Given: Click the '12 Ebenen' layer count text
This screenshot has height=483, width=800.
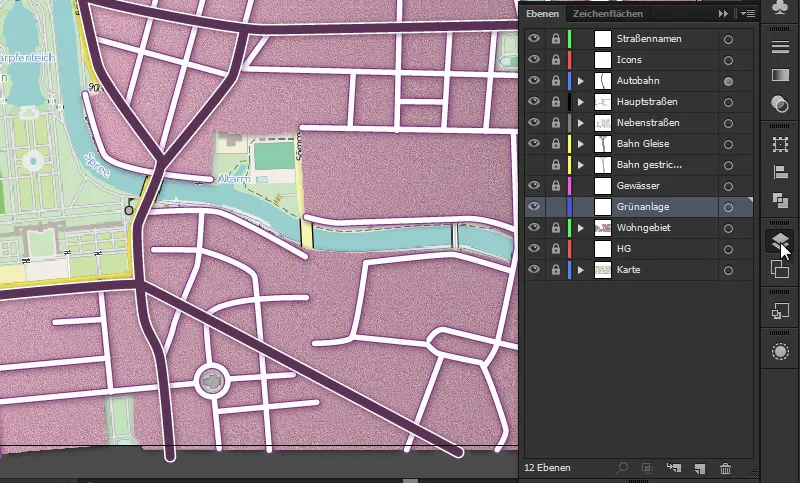Looking at the screenshot, I should coord(547,468).
